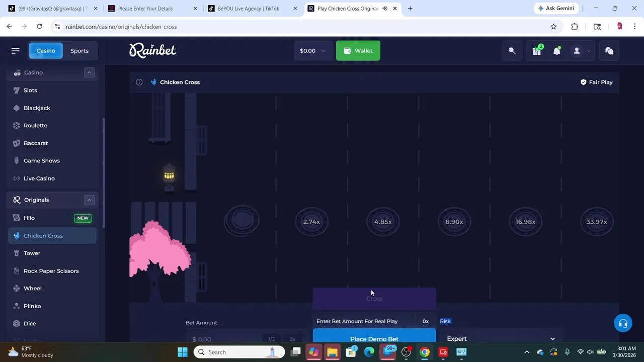Open the rewards gift icon
The width and height of the screenshot is (644, 362).
pos(537,51)
